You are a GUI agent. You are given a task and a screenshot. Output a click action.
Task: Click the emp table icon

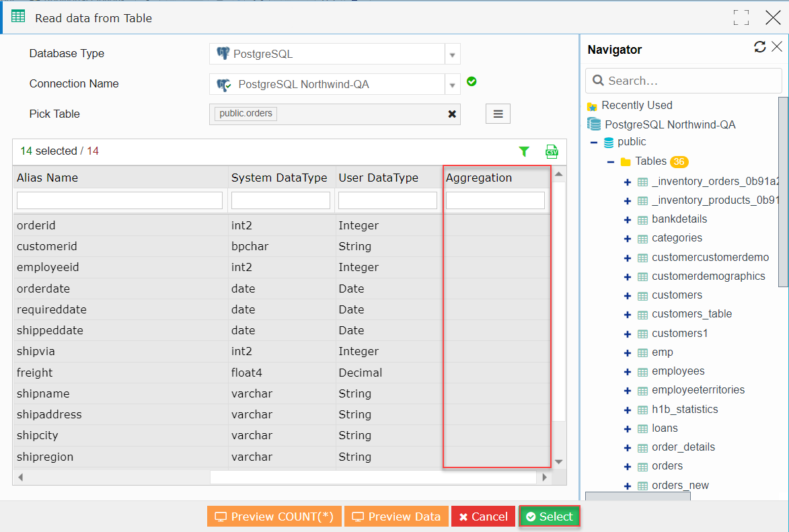pyautogui.click(x=642, y=353)
